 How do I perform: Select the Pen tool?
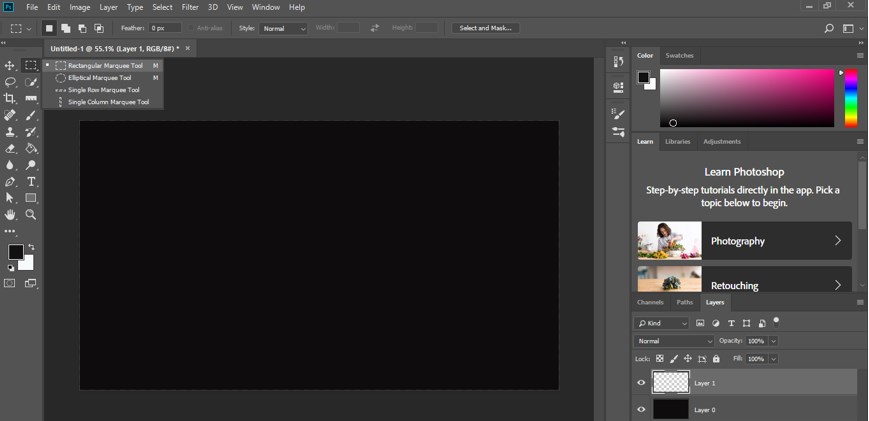[9, 182]
